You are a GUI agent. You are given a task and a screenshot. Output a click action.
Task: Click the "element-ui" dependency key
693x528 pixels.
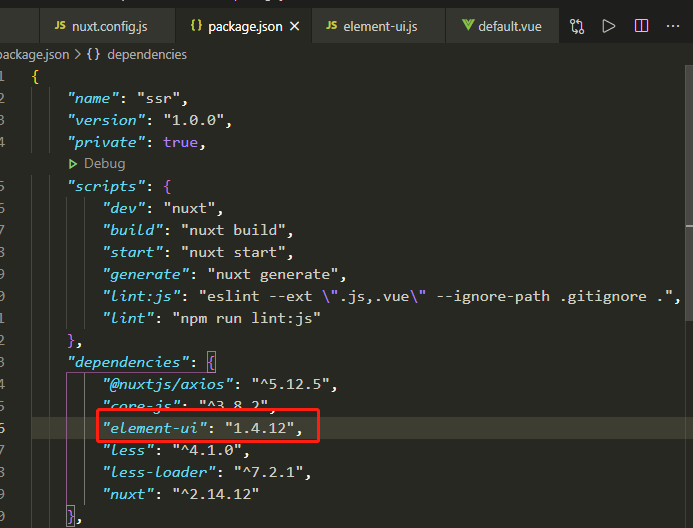click(x=155, y=428)
